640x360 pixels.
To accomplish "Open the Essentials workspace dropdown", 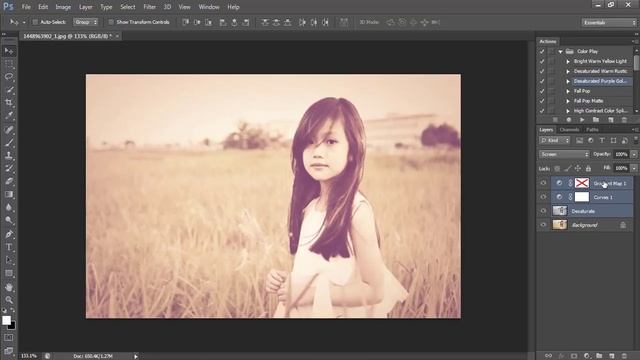I will [x=609, y=22].
